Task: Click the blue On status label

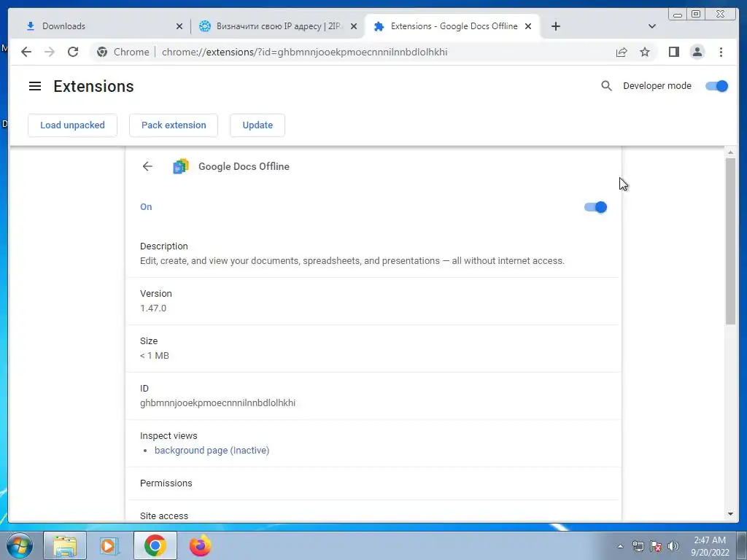Action: 146,206
